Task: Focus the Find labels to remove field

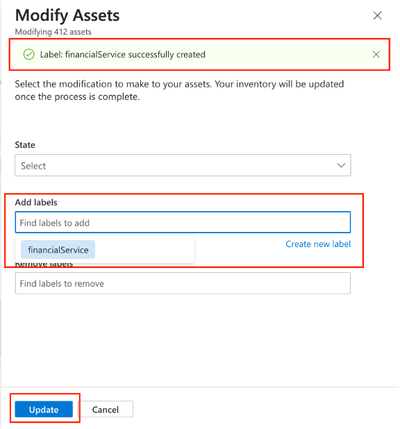Action: [x=183, y=283]
